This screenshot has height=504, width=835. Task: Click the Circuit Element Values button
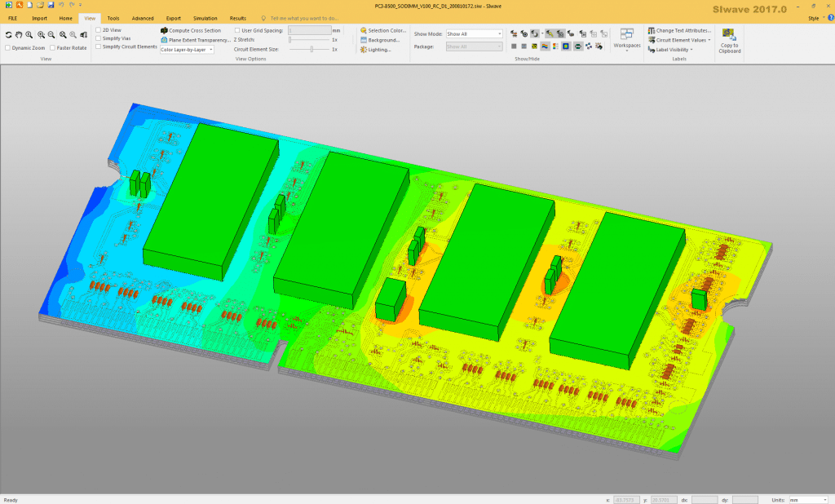tap(683, 40)
